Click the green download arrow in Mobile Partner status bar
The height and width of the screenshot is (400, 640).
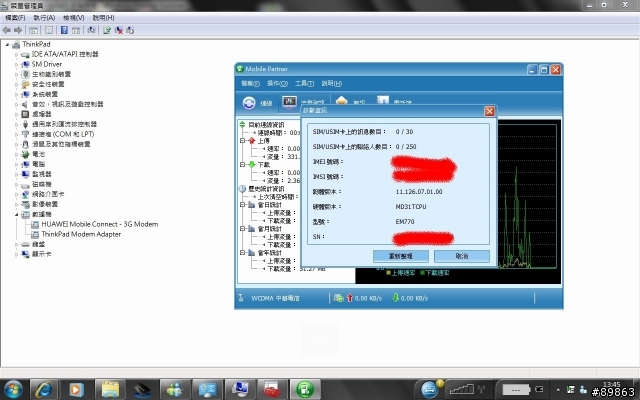point(395,298)
